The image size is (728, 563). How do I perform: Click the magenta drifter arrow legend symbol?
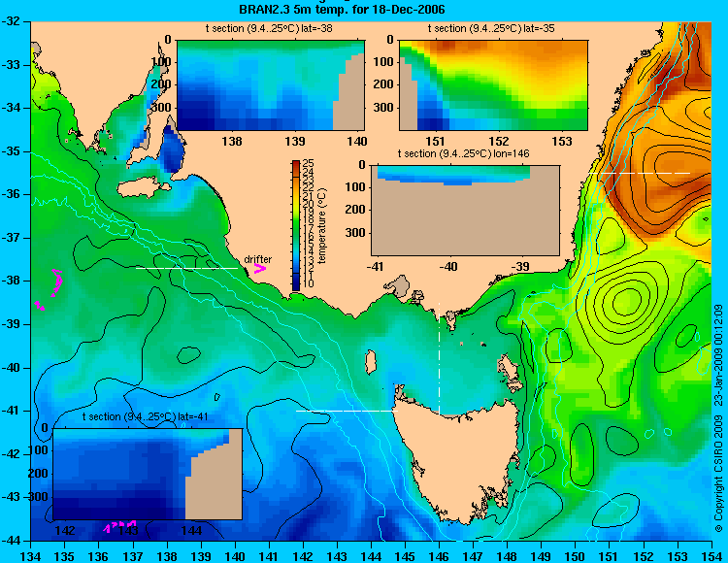coord(259,268)
